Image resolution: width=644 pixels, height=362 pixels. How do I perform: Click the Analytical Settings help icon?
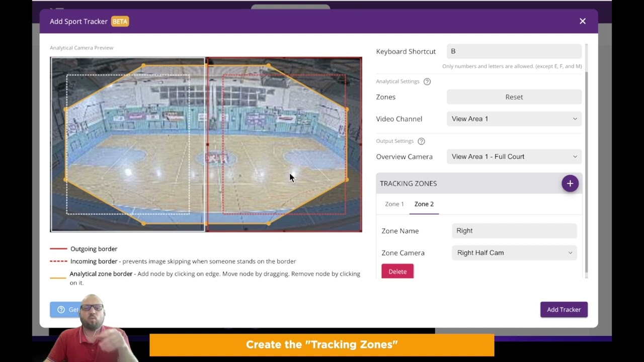point(427,81)
